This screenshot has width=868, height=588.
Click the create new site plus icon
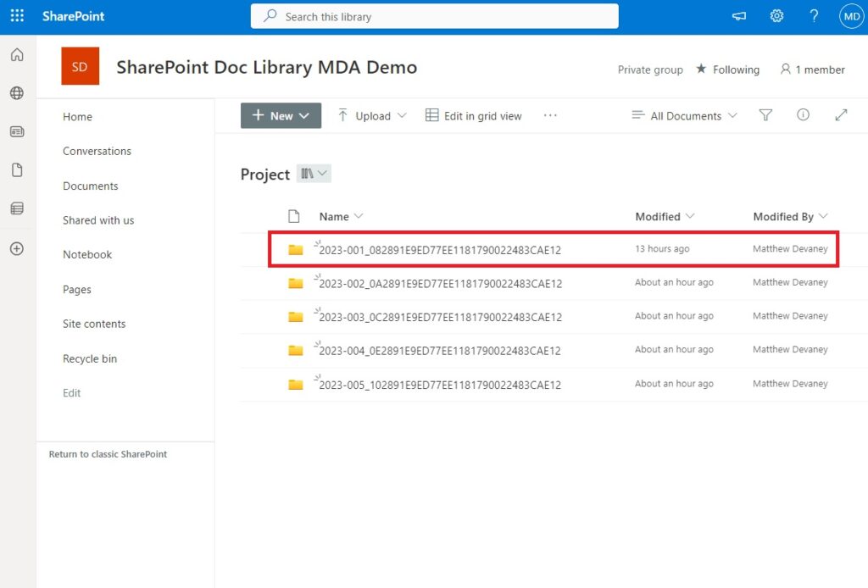[17, 248]
